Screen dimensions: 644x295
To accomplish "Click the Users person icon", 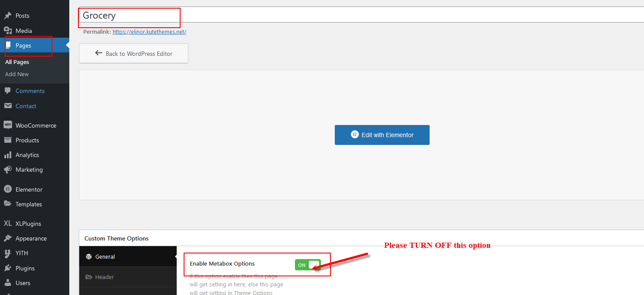I will 8,283.
